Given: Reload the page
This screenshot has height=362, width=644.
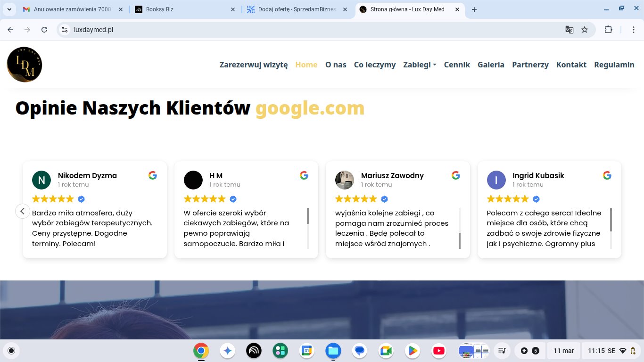Looking at the screenshot, I should click(x=44, y=30).
